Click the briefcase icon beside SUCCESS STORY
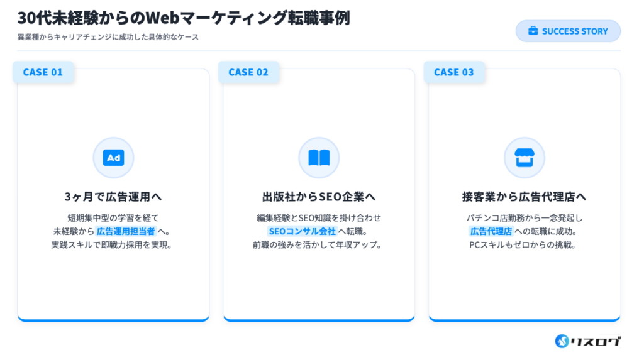This screenshot has width=644, height=360. pyautogui.click(x=533, y=31)
